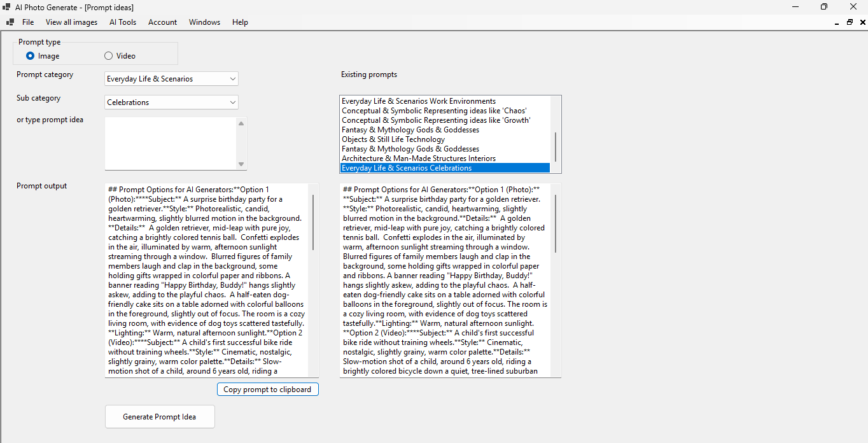868x443 pixels.
Task: Click Copy prompt to clipboard
Action: coord(267,390)
